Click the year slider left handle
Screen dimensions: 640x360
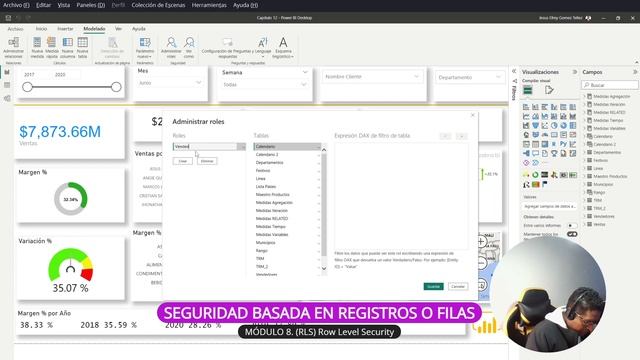tap(27, 87)
